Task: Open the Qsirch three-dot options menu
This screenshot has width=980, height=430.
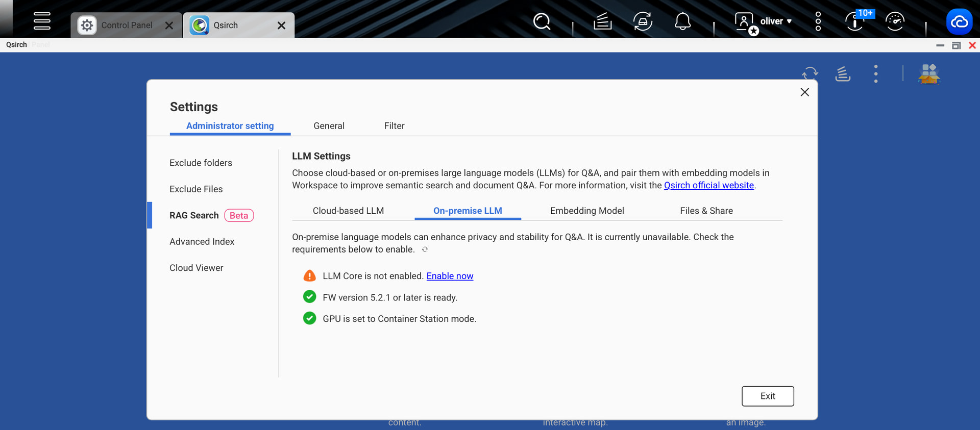Action: point(876,74)
